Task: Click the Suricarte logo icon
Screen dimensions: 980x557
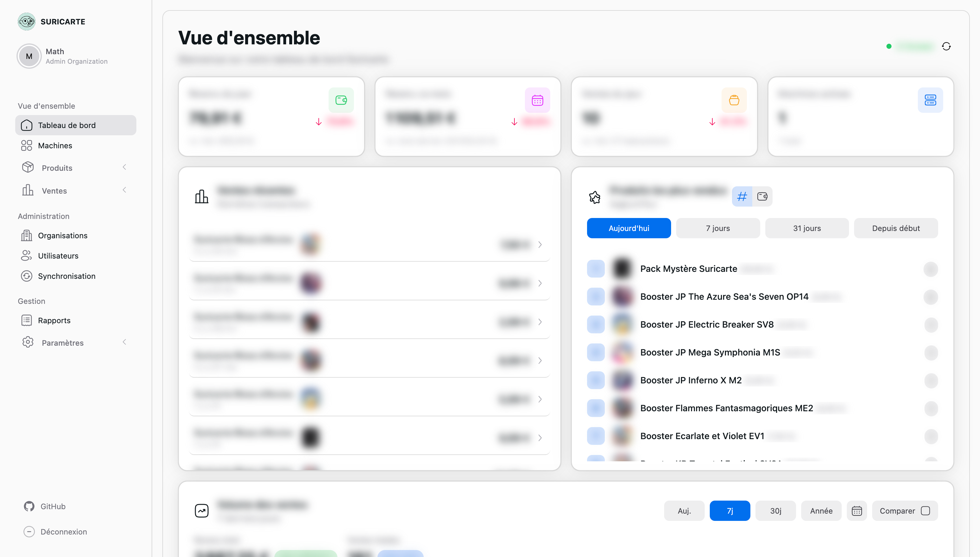Action: click(x=26, y=22)
